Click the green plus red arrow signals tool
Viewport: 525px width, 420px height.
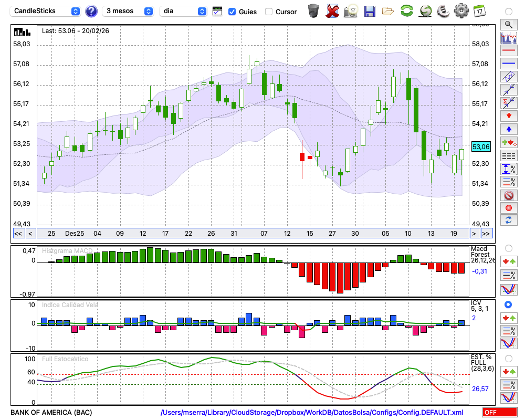coord(509,142)
